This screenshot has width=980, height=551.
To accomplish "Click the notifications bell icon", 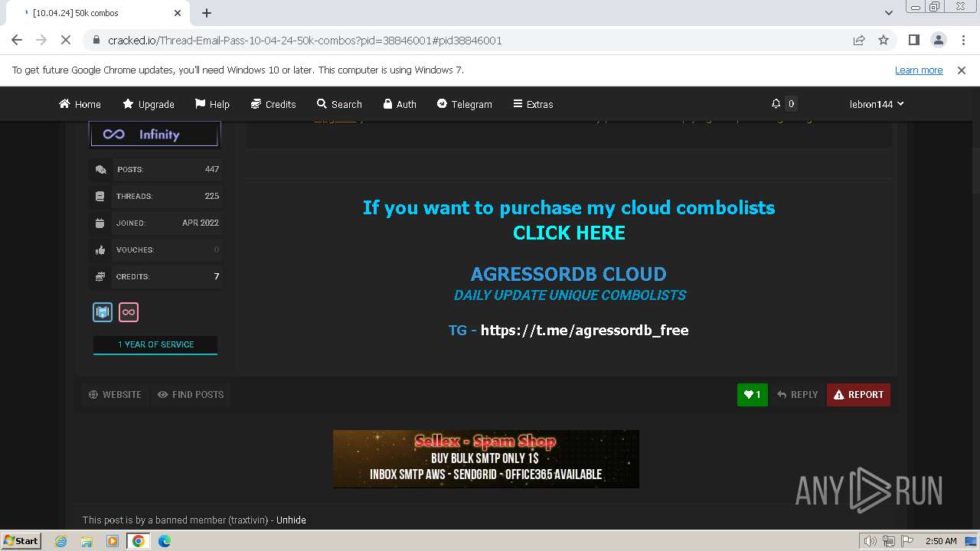I will [776, 103].
